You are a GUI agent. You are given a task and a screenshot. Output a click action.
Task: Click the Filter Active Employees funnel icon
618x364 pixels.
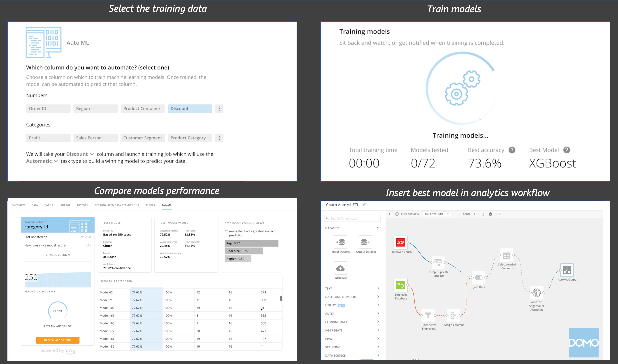click(x=428, y=315)
